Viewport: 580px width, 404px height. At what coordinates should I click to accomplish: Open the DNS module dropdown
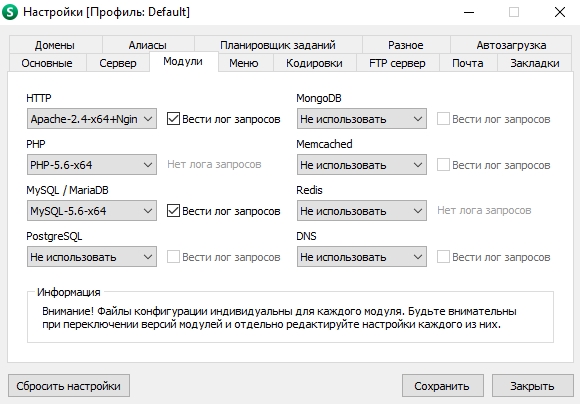362,257
